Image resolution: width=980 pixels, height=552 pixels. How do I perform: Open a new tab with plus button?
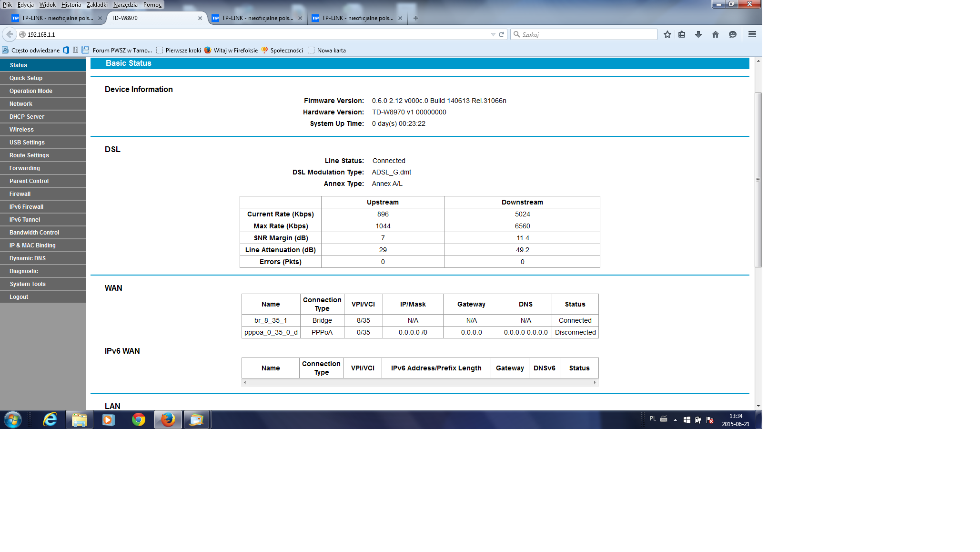[x=415, y=18]
